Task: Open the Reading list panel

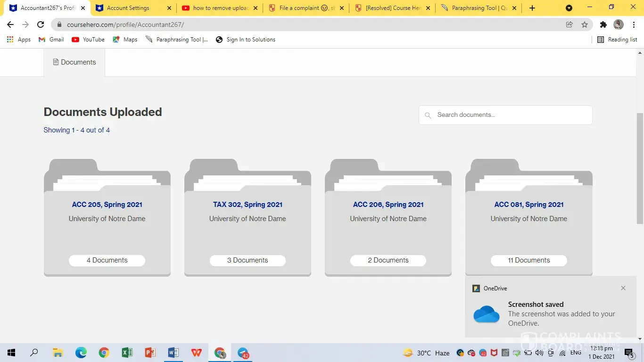Action: click(x=617, y=40)
